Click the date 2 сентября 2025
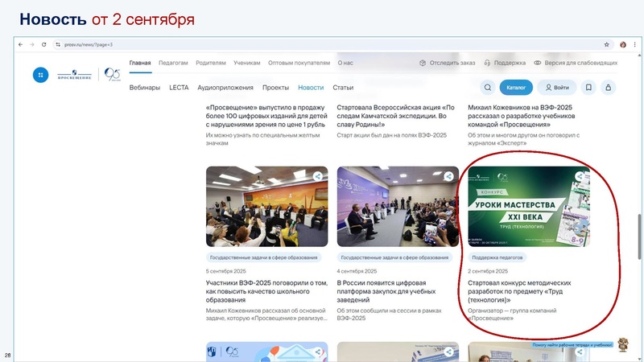Screen dimensions: 644x362 (x=488, y=271)
